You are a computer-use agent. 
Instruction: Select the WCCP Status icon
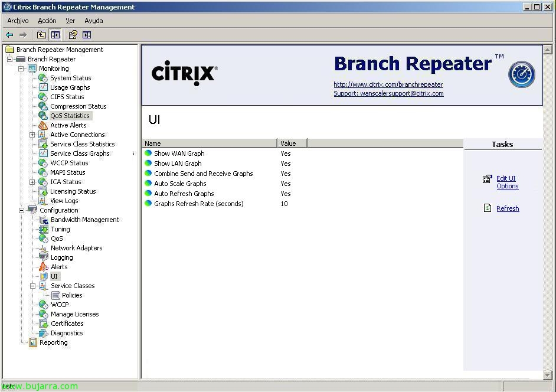click(43, 163)
